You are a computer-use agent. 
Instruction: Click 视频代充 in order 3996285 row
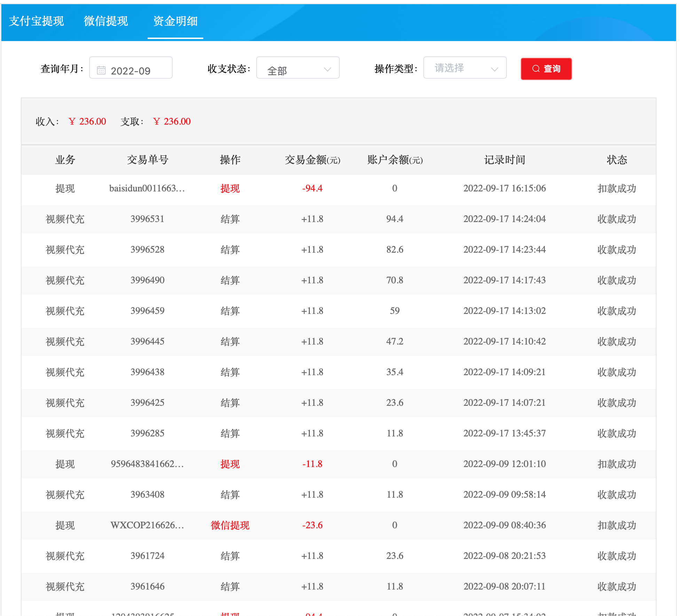(x=65, y=433)
